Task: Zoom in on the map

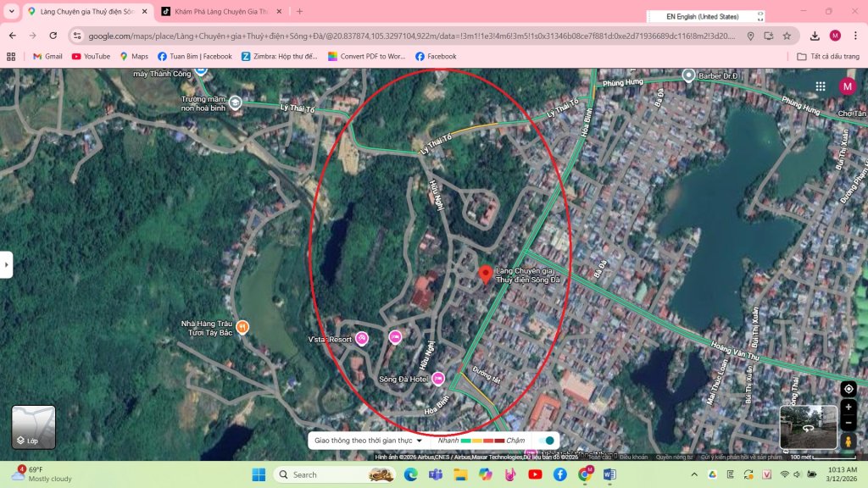Action: [848, 408]
